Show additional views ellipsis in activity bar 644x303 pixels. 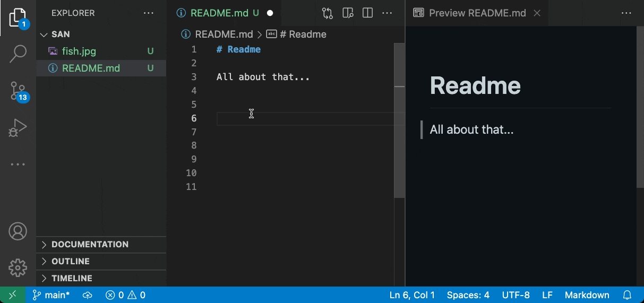18,165
